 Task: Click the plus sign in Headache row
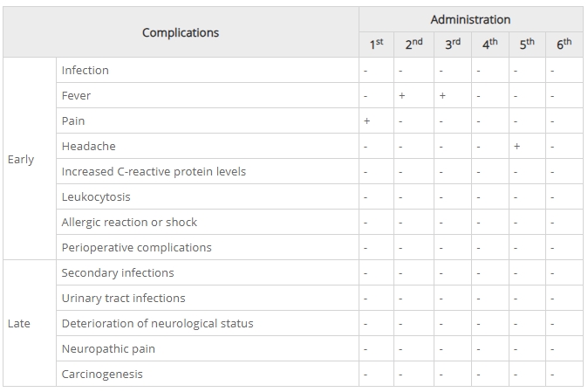[x=517, y=147]
